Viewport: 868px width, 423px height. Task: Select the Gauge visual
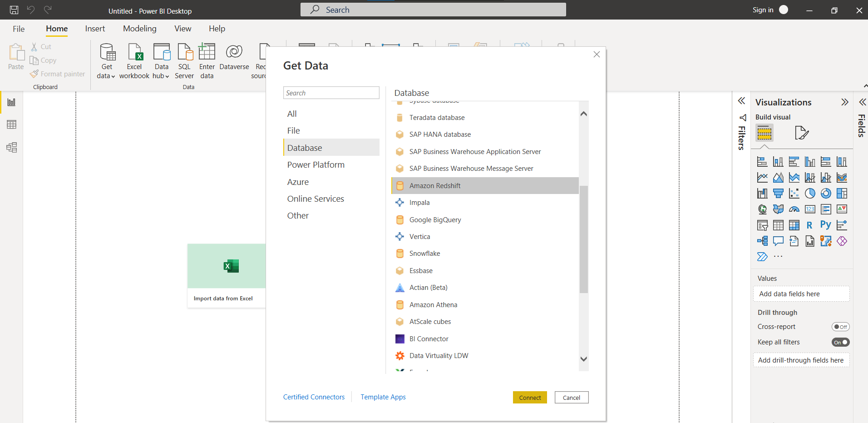(794, 209)
